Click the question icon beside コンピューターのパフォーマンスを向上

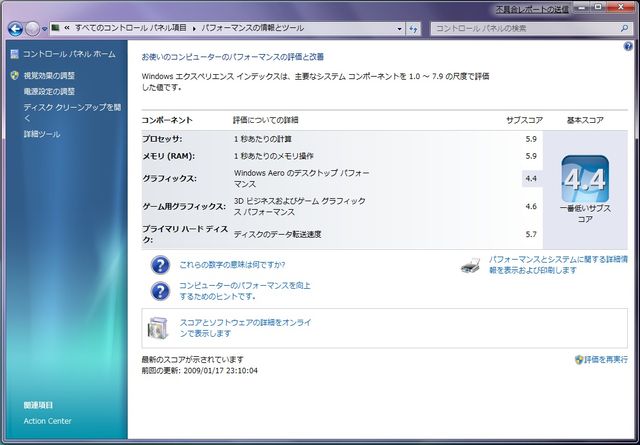click(160, 291)
